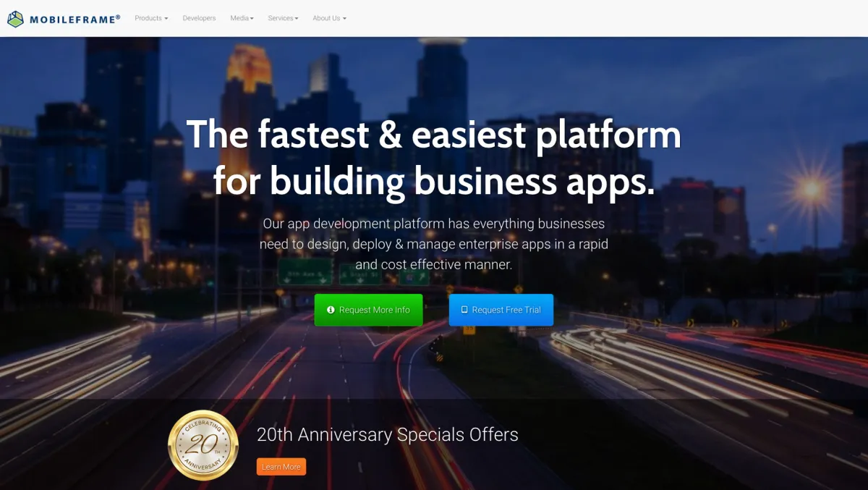The height and width of the screenshot is (490, 868).
Task: Click the Products caret arrow
Action: [166, 19]
